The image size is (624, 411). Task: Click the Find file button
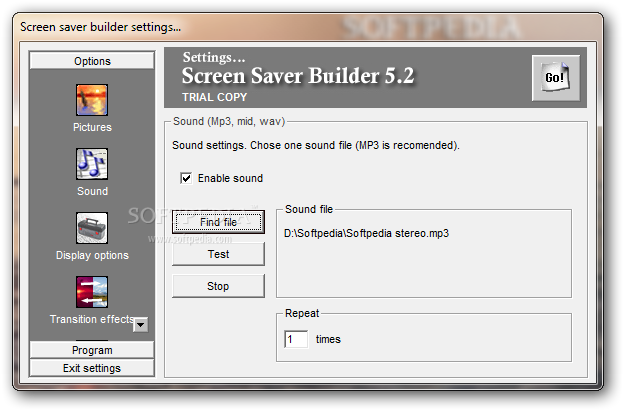click(x=218, y=222)
